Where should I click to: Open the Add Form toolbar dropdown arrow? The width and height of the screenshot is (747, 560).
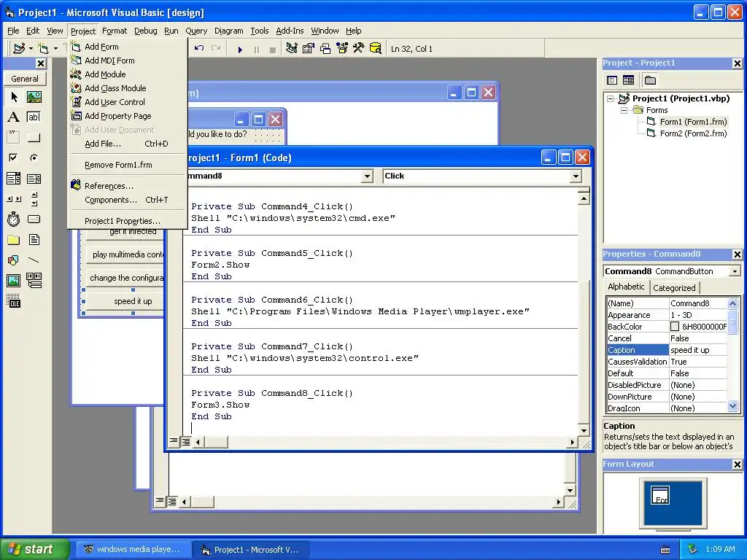tap(55, 49)
